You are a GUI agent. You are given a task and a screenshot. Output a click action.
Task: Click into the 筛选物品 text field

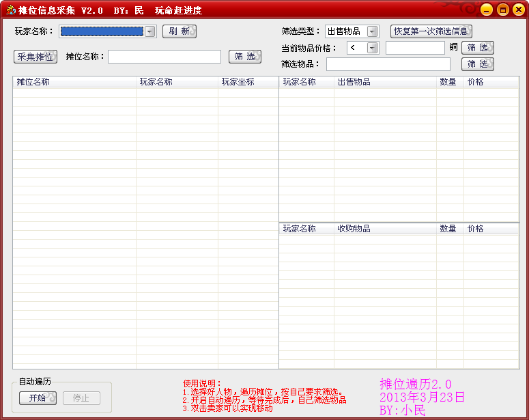click(x=388, y=64)
